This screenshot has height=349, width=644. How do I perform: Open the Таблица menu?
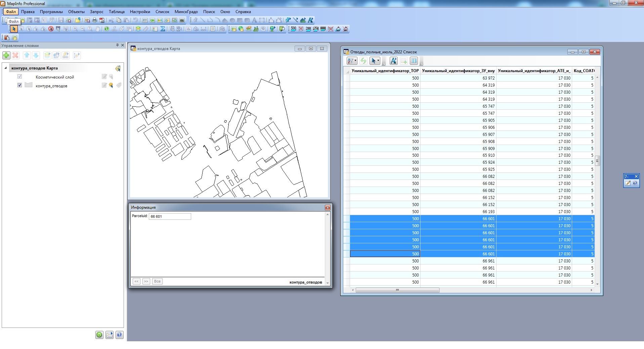117,12
